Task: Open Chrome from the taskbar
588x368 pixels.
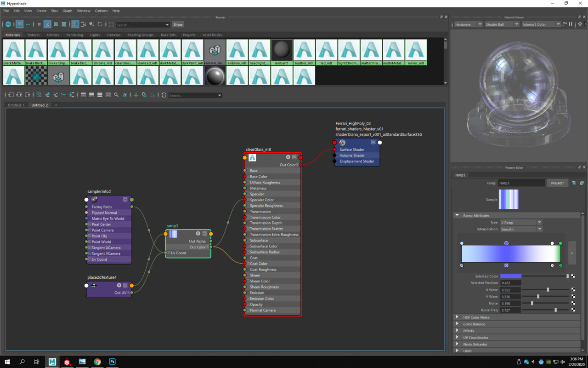Action: tap(97, 362)
